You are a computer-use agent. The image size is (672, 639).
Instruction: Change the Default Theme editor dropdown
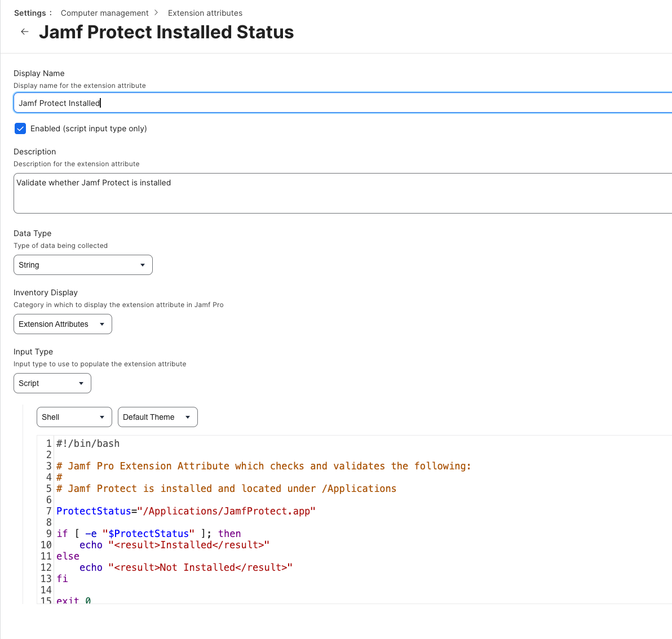[x=157, y=417]
